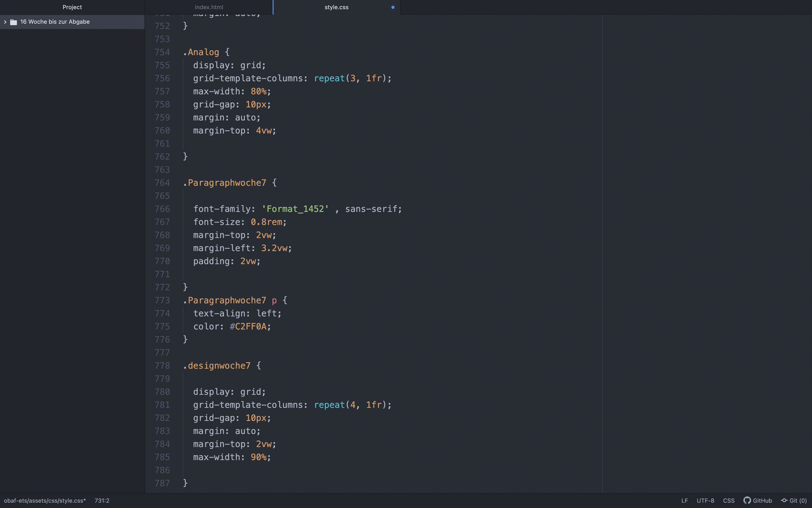The height and width of the screenshot is (508, 812).
Task: Click the color value '#C2FF0A'
Action: click(248, 326)
